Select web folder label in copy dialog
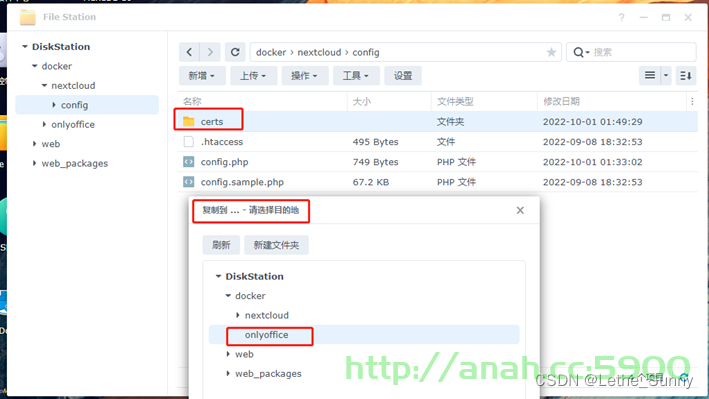The height and width of the screenshot is (399, 709). click(x=244, y=354)
